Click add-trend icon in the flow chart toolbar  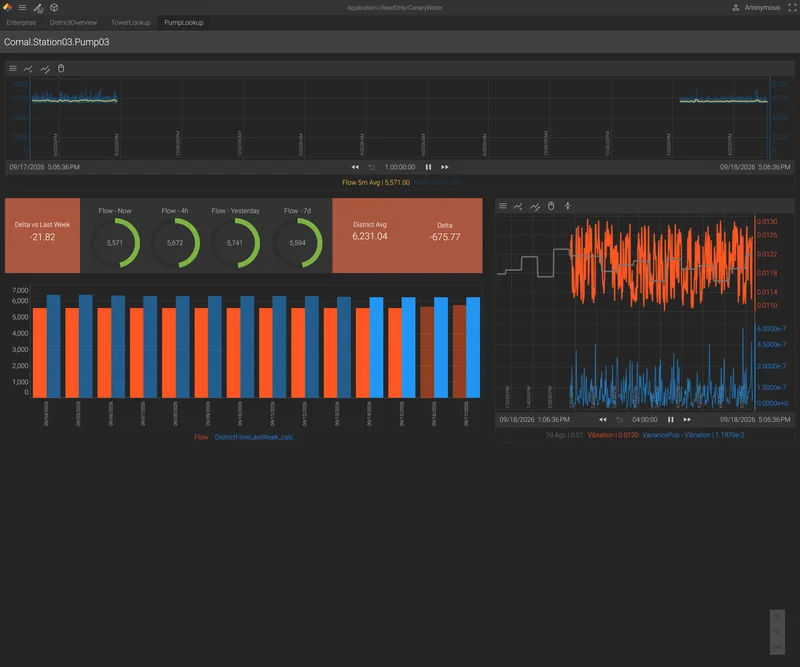click(28, 68)
